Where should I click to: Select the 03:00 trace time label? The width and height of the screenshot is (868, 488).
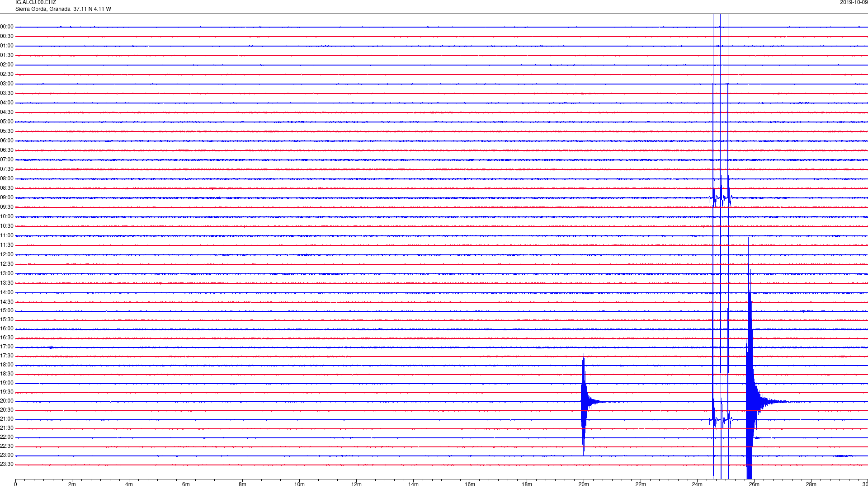coord(7,84)
